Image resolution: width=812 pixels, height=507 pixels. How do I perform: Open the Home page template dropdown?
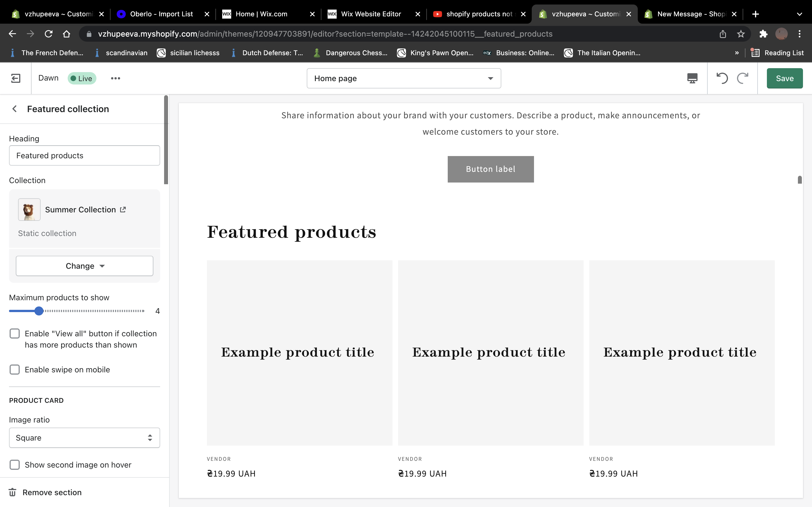404,78
